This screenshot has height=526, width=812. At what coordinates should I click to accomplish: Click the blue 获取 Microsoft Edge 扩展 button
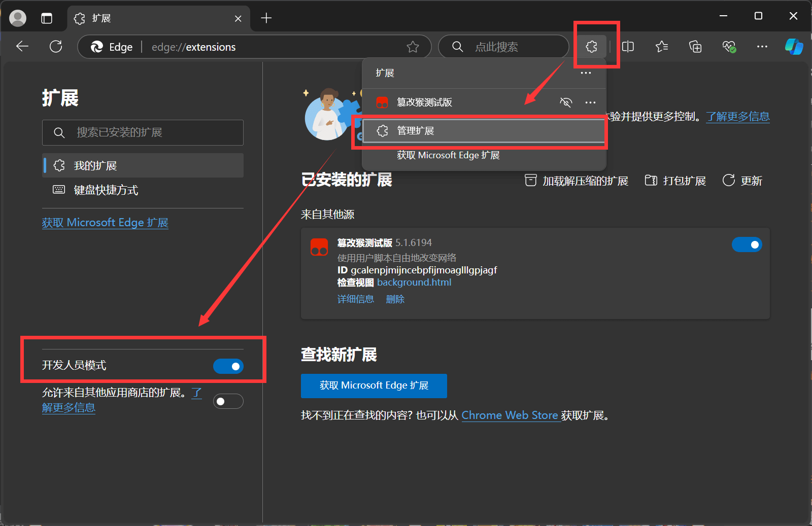374,386
